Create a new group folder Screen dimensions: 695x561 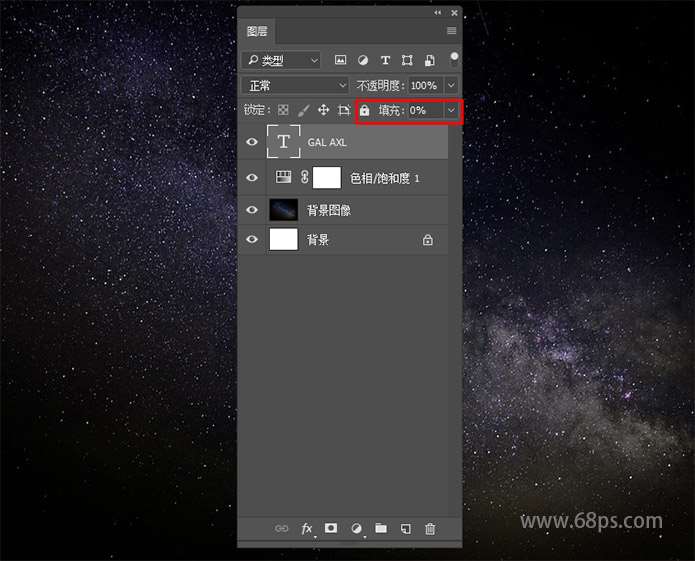[x=381, y=528]
